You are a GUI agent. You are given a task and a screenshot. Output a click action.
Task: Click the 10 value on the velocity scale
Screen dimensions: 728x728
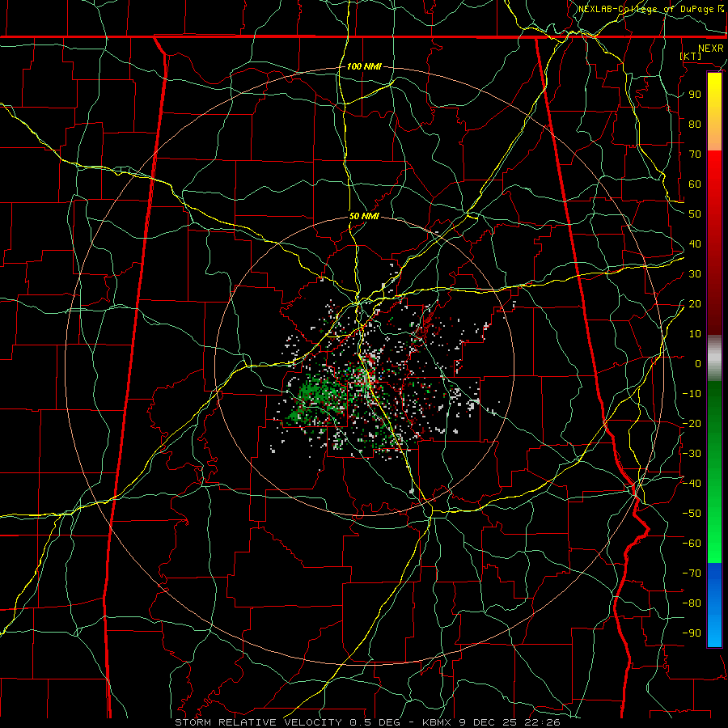click(695, 334)
